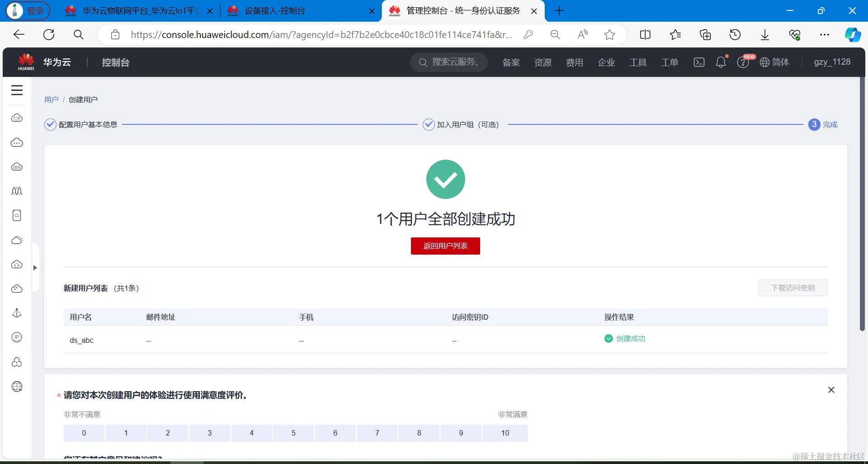Screen dimensions: 868x464
Task: Select satisfaction rating 7
Action: tap(377, 433)
